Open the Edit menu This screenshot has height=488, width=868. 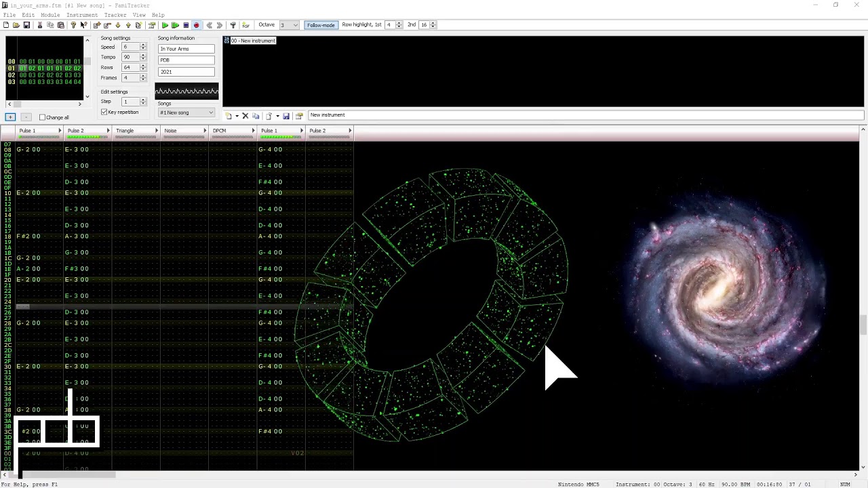click(28, 15)
